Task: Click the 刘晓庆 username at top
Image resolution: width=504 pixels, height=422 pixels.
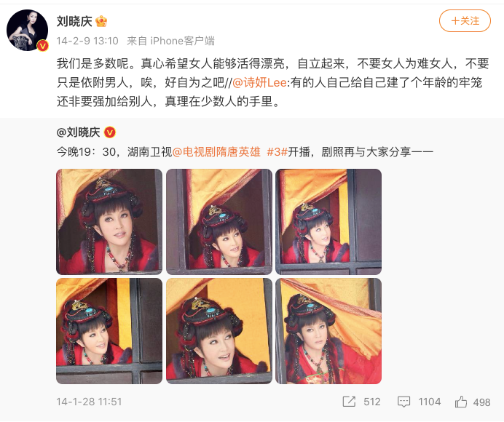Action: pyautogui.click(x=74, y=22)
